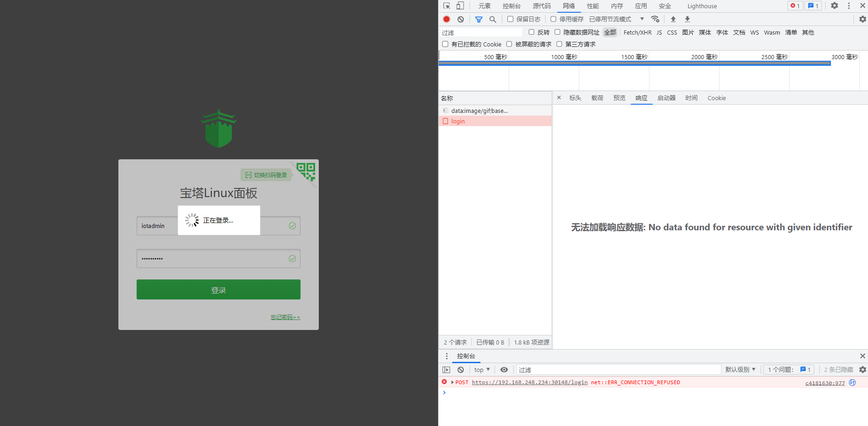
Task: Expand the POST error message
Action: tap(452, 382)
